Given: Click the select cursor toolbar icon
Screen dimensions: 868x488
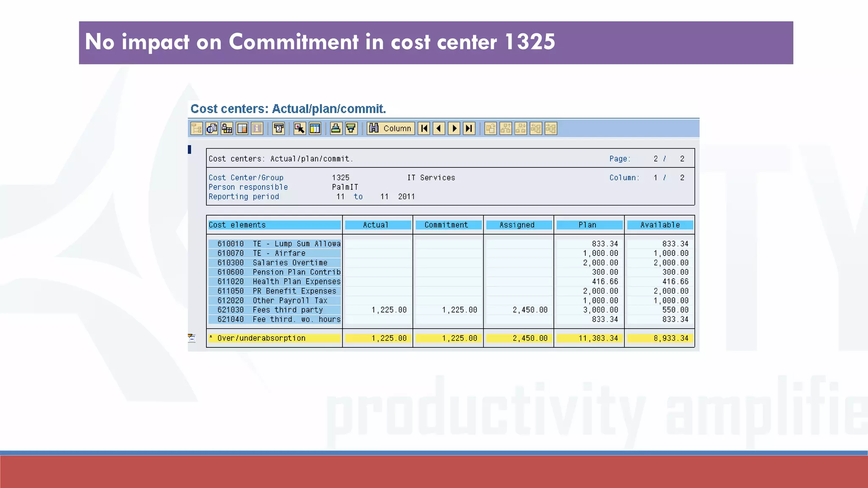Looking at the screenshot, I should click(x=300, y=128).
